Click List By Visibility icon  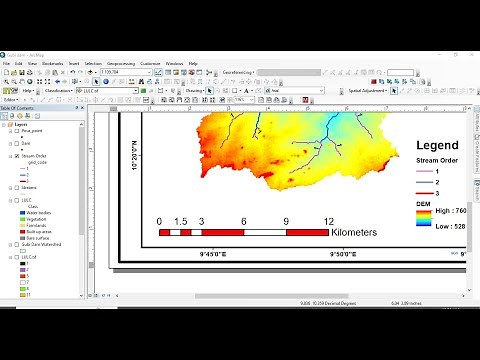20,116
